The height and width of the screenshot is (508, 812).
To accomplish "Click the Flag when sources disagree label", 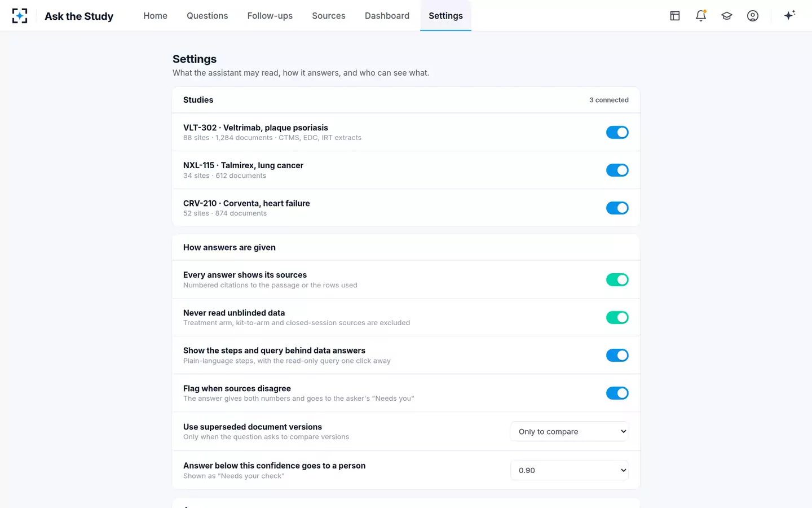I will (237, 388).
